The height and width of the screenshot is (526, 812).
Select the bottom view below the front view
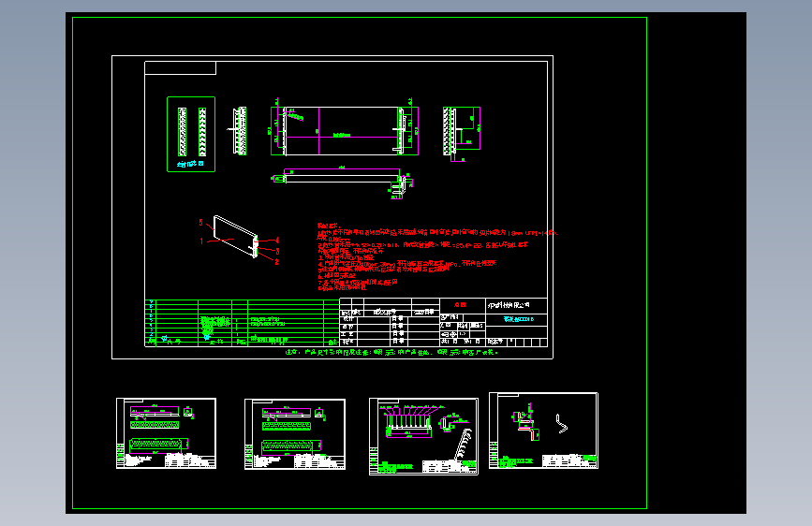[x=342, y=183]
